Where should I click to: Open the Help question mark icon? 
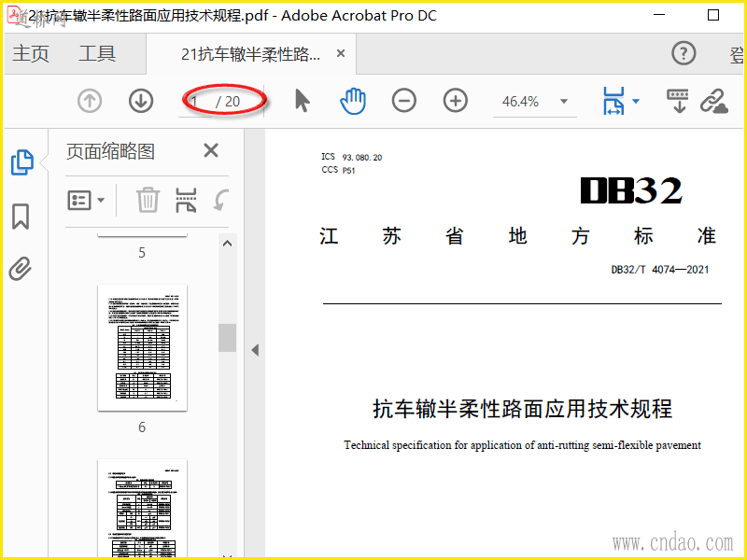(684, 53)
